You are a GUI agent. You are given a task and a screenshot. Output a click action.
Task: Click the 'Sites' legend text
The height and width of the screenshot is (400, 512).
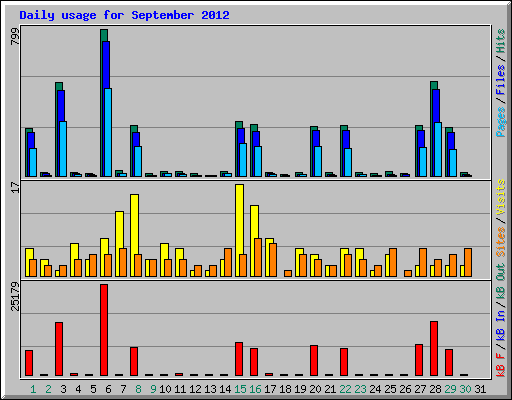click(x=500, y=242)
